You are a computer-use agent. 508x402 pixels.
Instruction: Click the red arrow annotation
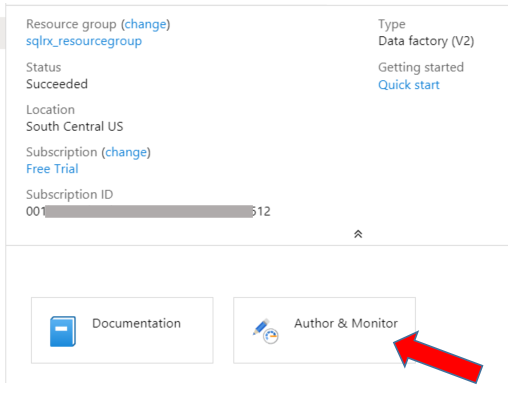click(x=438, y=357)
